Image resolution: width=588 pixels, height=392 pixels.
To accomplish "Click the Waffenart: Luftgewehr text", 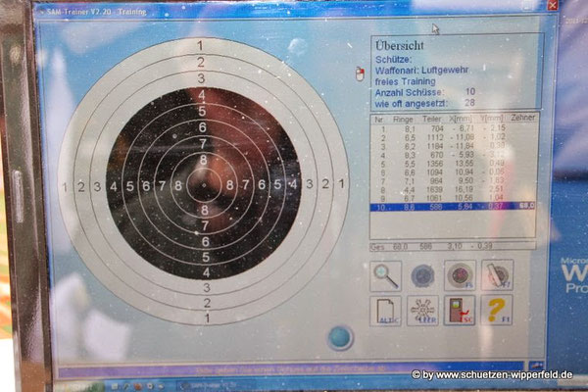I will [421, 71].
